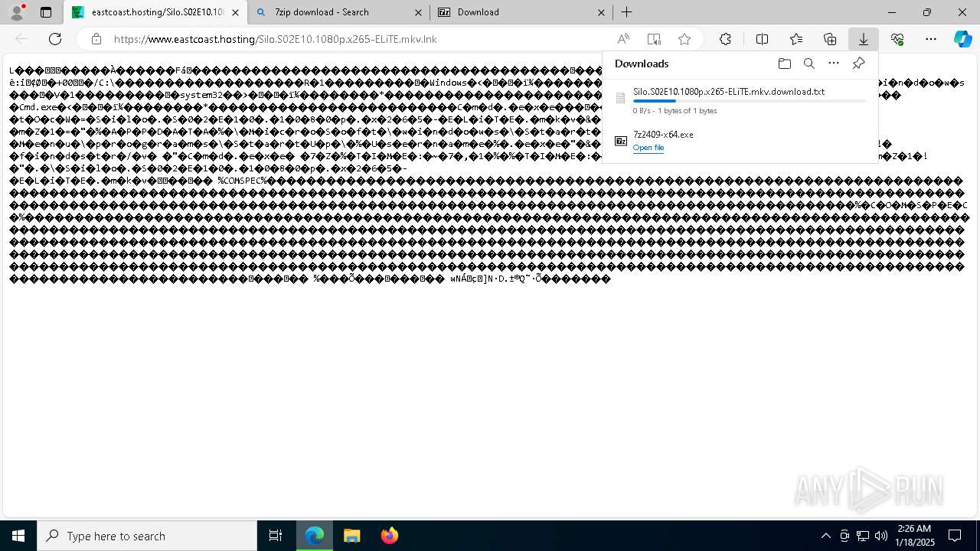Close the Download tab

click(x=601, y=12)
